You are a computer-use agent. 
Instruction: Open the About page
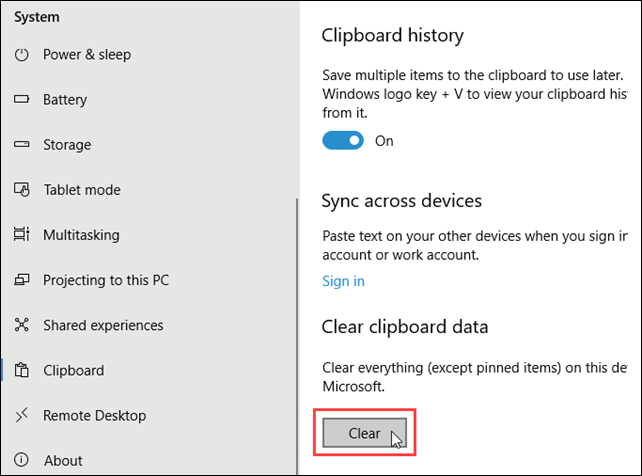[x=63, y=460]
